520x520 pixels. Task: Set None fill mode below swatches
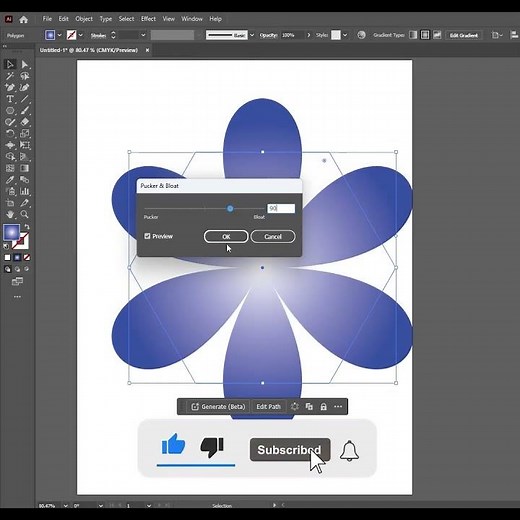tap(27, 257)
